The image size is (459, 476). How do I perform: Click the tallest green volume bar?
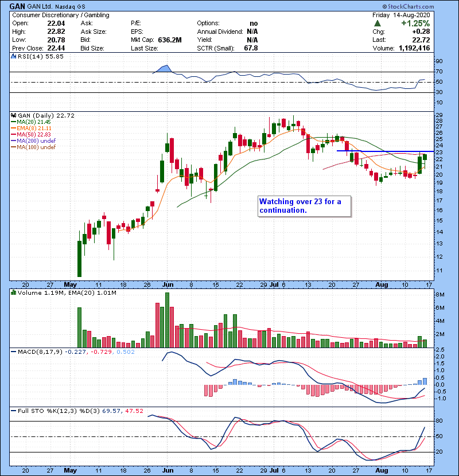pos(167,320)
